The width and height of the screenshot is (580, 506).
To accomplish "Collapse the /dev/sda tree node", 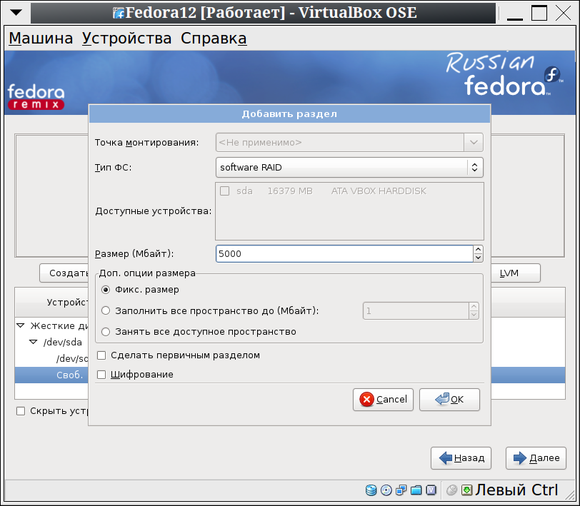I will tap(33, 342).
